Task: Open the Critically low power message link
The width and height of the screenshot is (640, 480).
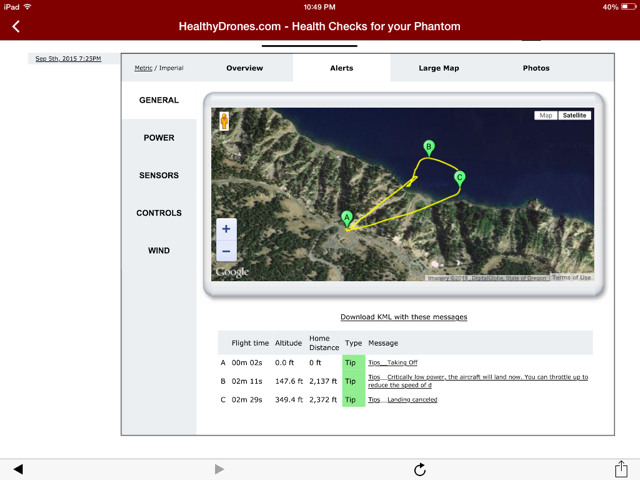Action: point(478,381)
